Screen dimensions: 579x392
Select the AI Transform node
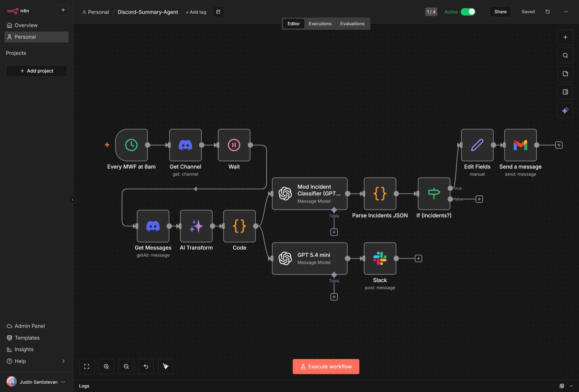196,226
